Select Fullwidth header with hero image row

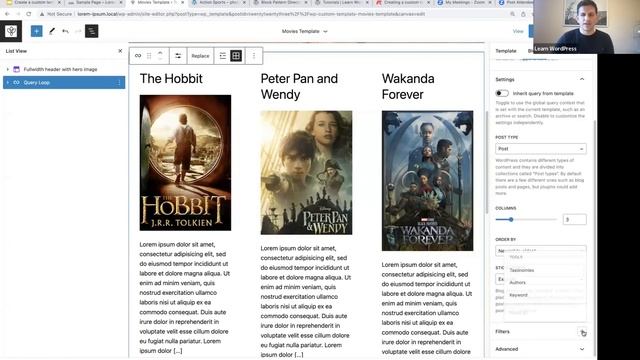click(64, 69)
